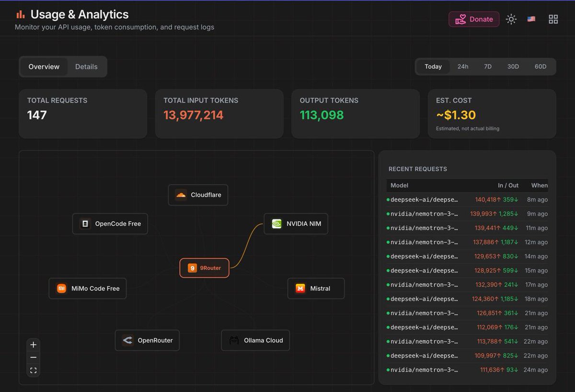Click the When column header
This screenshot has height=392, width=575.
[540, 185]
